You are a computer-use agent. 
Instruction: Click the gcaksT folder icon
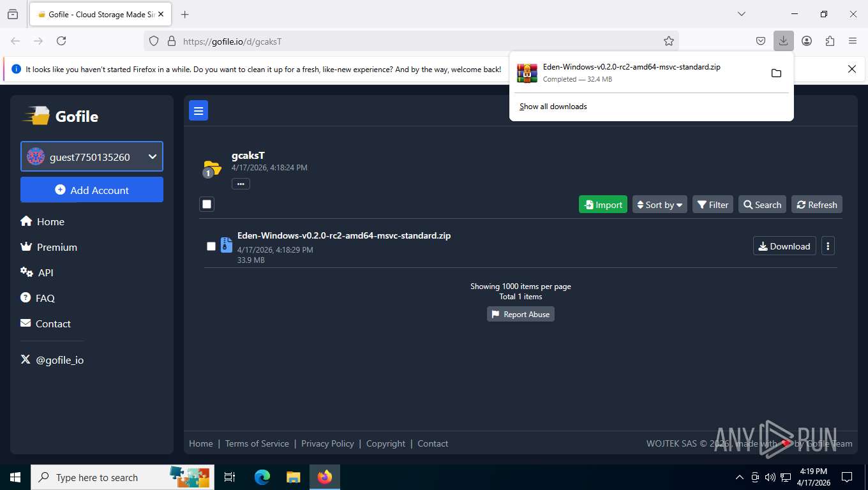click(x=212, y=168)
